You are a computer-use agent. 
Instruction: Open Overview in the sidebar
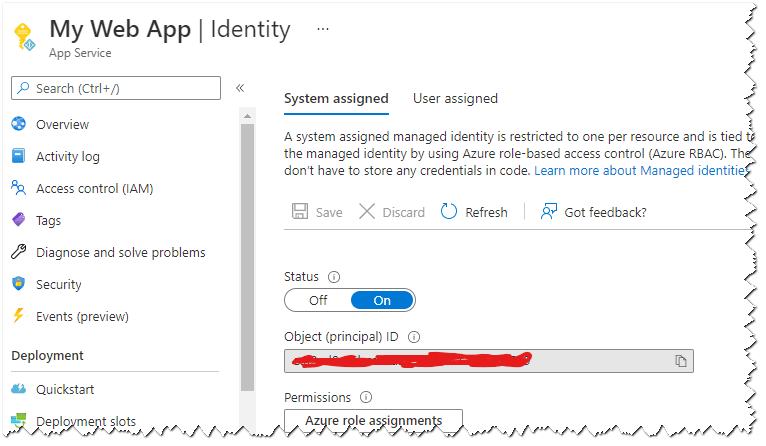click(x=62, y=125)
